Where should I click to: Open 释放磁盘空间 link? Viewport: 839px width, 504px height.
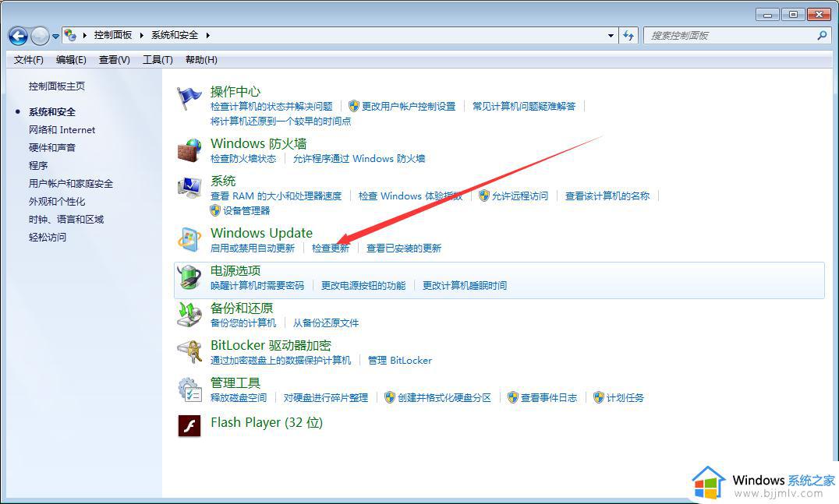[239, 397]
